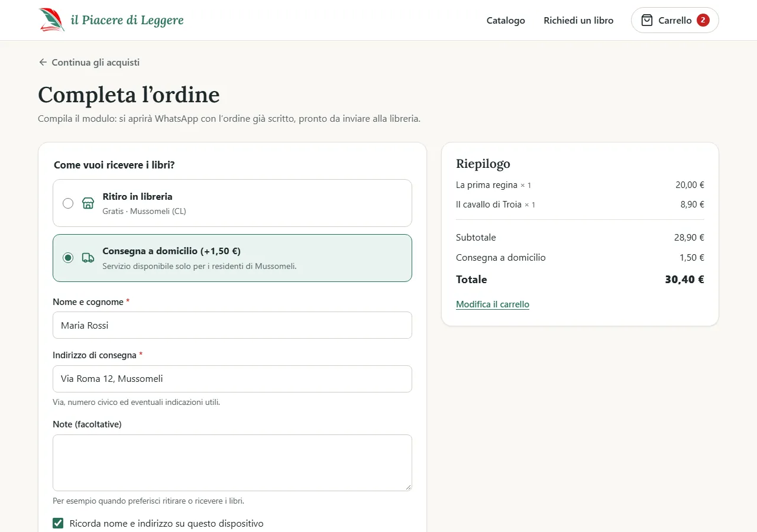Click the delivery truck icon

tap(88, 258)
